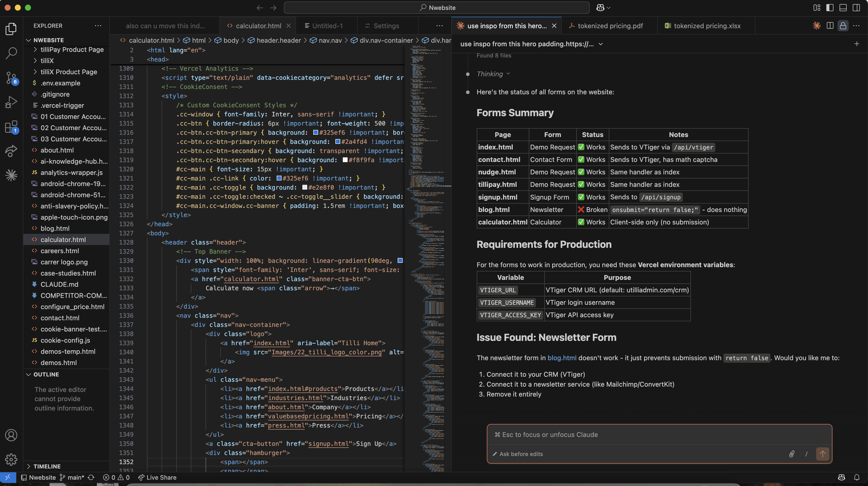The image size is (868, 486).
Task: Open the Search view in activity bar
Action: 11,53
